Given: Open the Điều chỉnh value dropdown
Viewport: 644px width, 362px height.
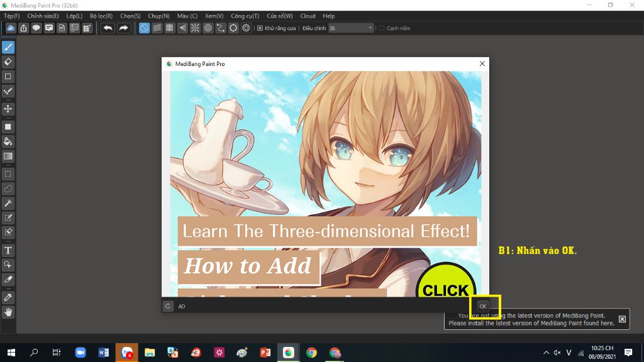Looking at the screenshot, I should [370, 28].
